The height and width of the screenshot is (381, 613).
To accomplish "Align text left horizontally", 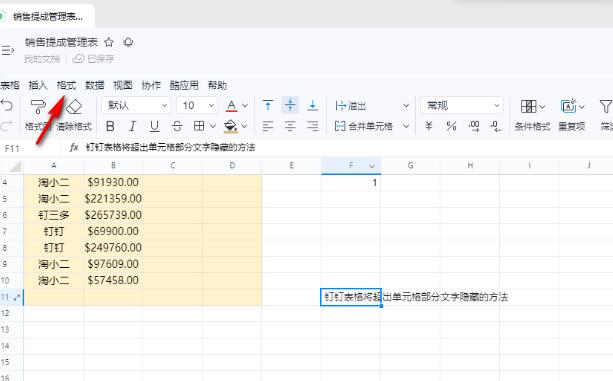I will tap(268, 126).
